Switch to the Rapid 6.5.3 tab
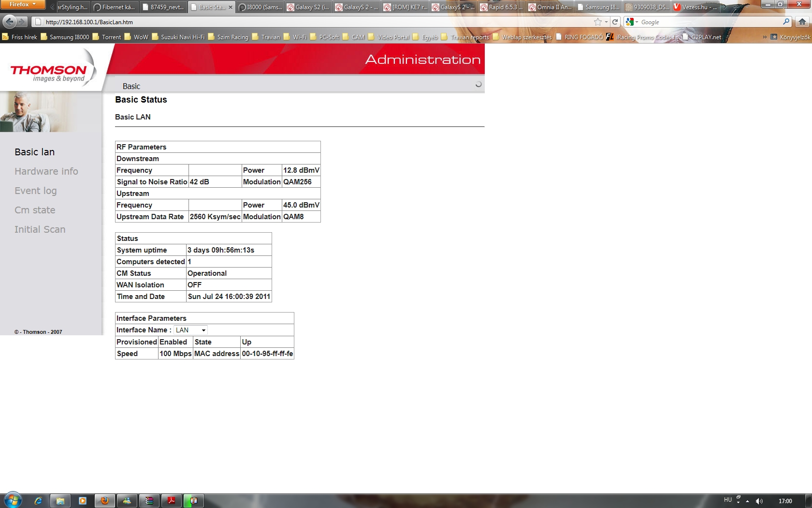This screenshot has width=812, height=508. click(501, 7)
